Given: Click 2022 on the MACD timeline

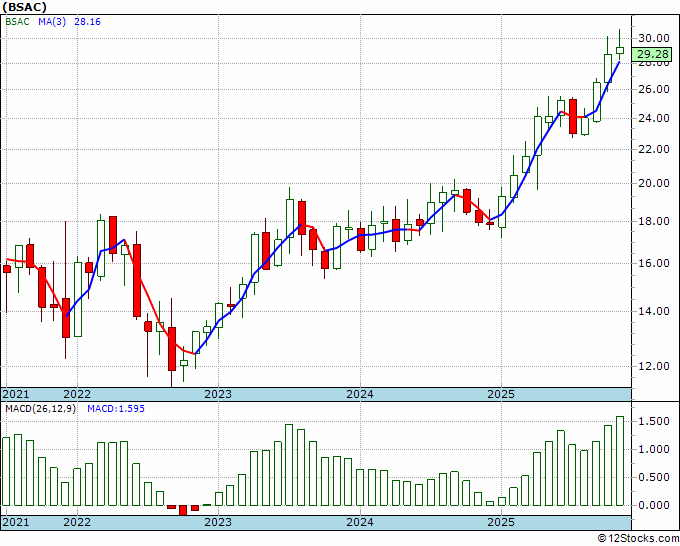Looking at the screenshot, I should [x=77, y=522].
